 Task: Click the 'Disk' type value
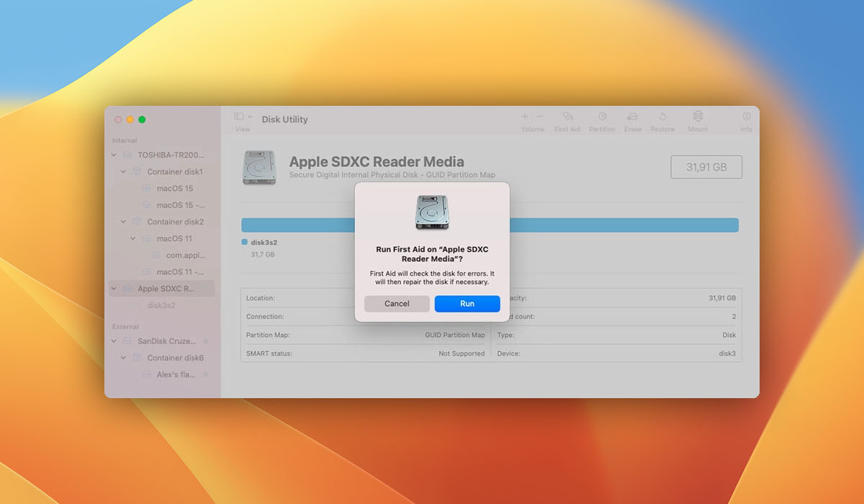click(x=729, y=336)
